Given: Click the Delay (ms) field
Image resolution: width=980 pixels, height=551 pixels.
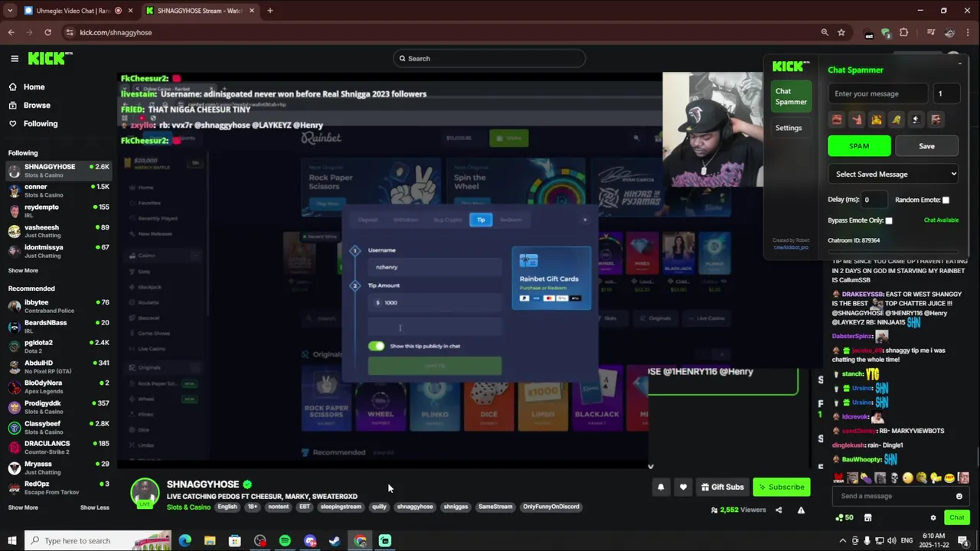Looking at the screenshot, I should coord(875,200).
